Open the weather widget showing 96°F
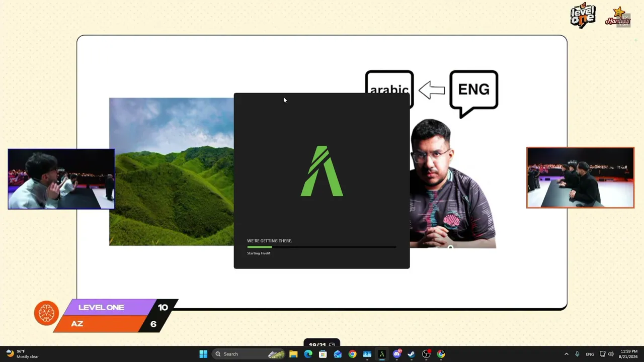The height and width of the screenshot is (362, 644). coord(23,354)
